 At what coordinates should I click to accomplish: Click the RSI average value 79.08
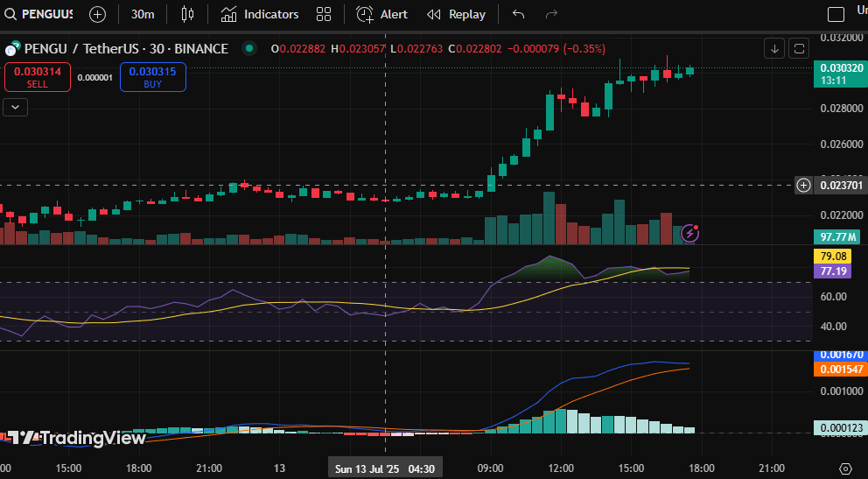[x=833, y=257]
